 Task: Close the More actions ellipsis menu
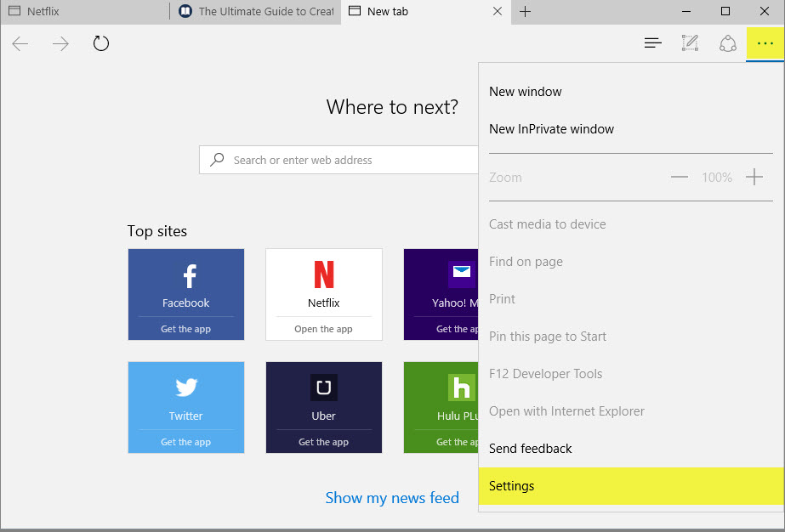point(765,43)
